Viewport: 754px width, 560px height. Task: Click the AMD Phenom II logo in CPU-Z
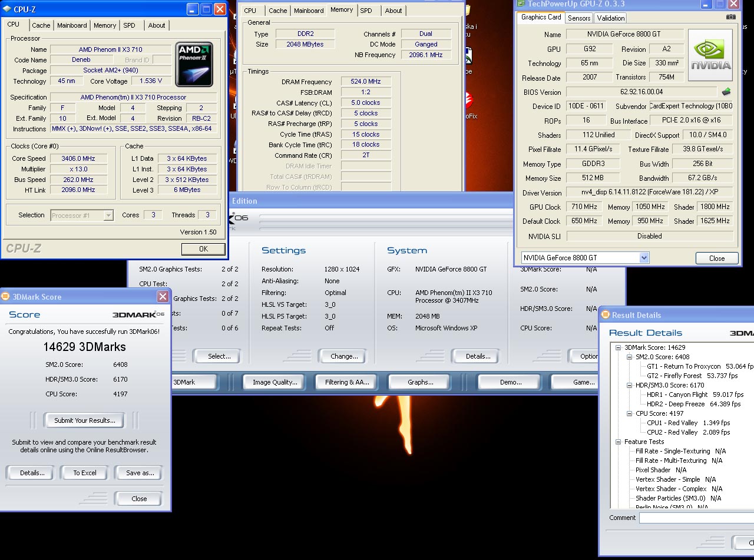194,64
